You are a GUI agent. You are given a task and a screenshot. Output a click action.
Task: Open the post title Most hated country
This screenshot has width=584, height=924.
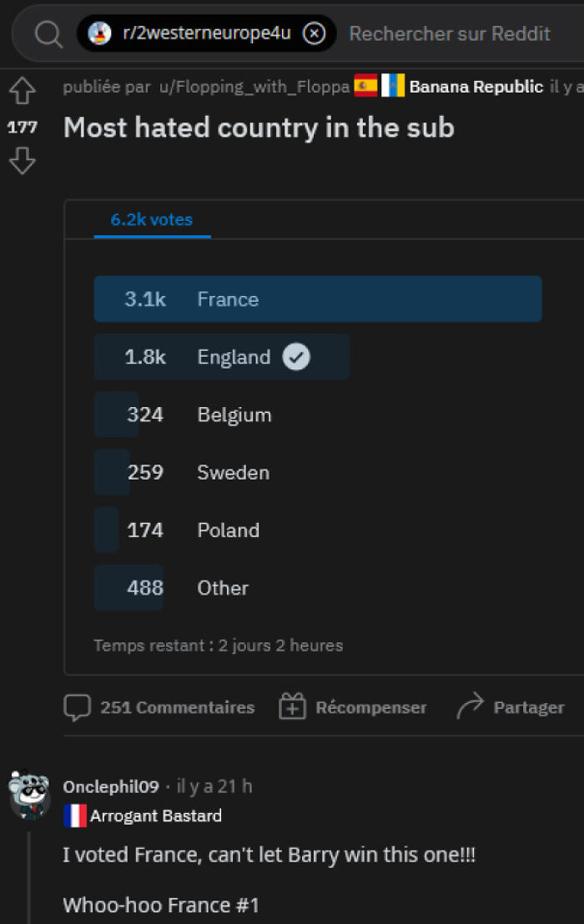[x=257, y=127]
